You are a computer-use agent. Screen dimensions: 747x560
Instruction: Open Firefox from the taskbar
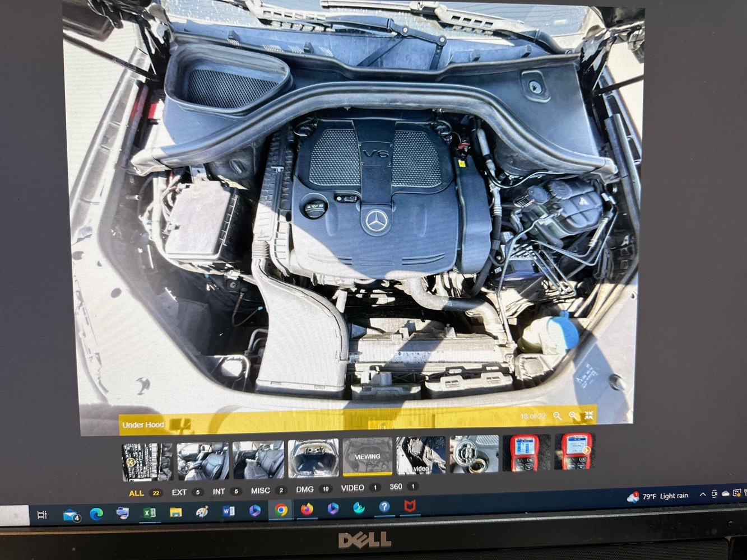click(x=307, y=509)
